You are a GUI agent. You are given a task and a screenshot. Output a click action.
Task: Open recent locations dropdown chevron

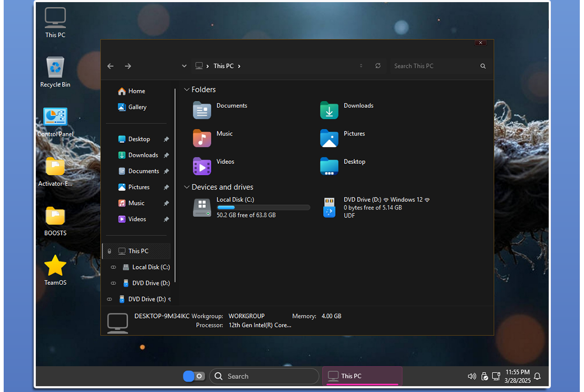click(x=184, y=66)
